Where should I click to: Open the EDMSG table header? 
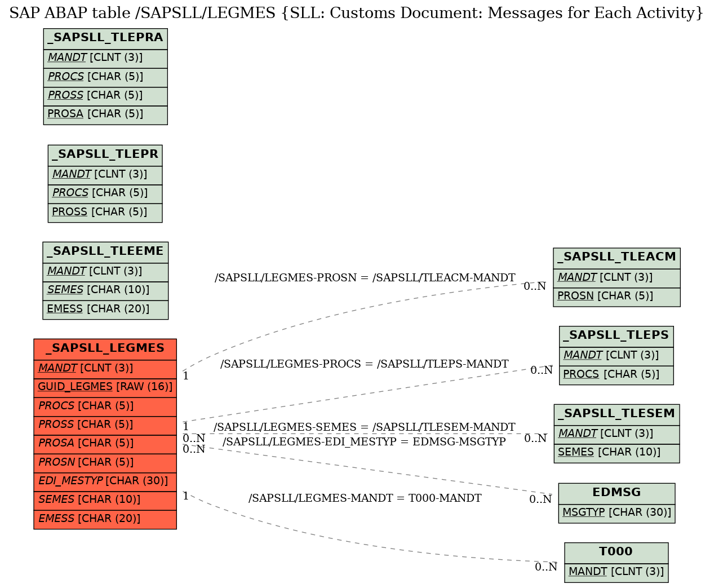(617, 493)
